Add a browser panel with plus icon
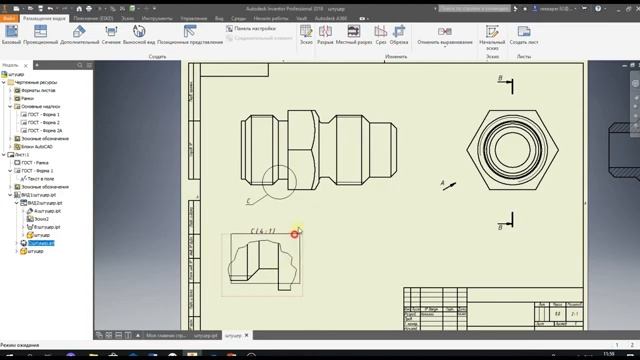The height and width of the screenshot is (360, 640). click(x=37, y=65)
